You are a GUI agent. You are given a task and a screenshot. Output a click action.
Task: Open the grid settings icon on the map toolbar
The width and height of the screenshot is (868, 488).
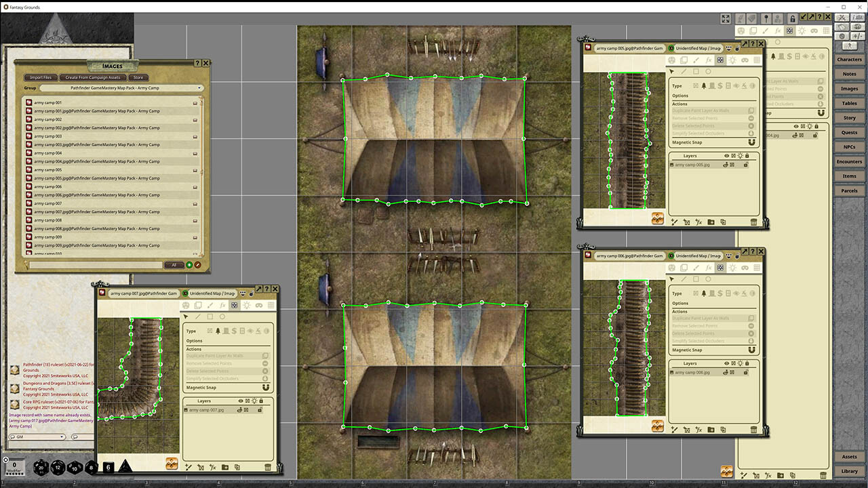coord(826,30)
